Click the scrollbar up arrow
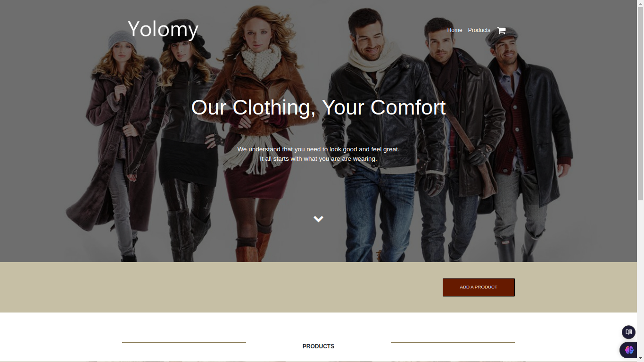The height and width of the screenshot is (362, 644). click(x=640, y=3)
